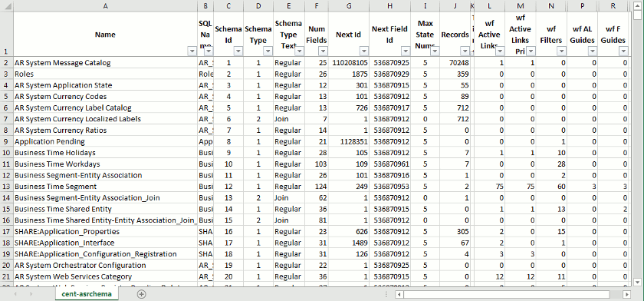This screenshot has width=644, height=301.
Task: Select column A header
Action: (x=106, y=5)
